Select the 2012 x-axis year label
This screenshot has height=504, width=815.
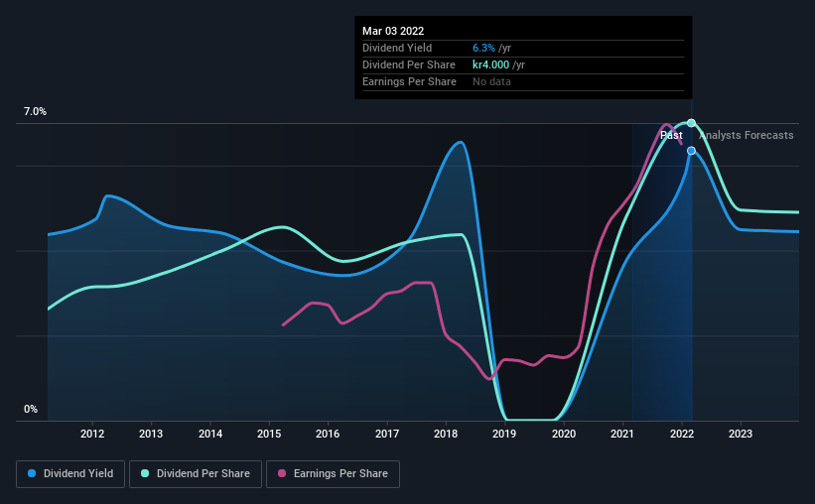pyautogui.click(x=92, y=434)
